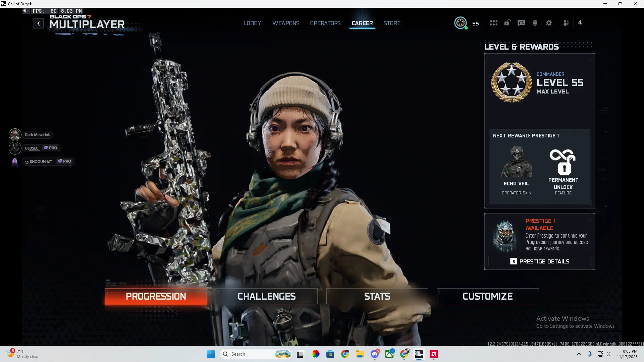Click the DEDSEC player name

pyautogui.click(x=32, y=148)
